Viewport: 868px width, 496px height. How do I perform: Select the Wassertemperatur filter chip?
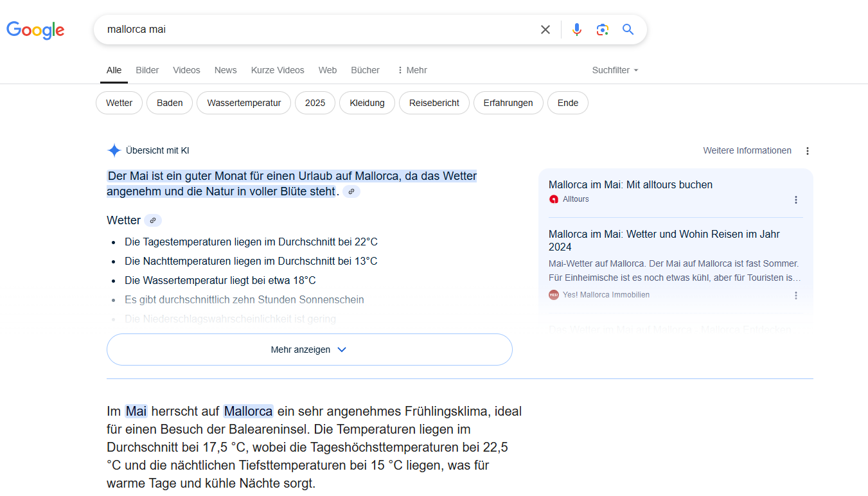[244, 103]
